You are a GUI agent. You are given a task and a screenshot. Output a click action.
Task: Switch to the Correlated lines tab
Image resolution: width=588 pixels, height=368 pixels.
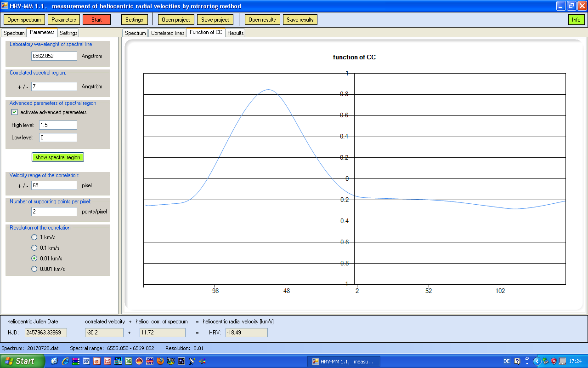pyautogui.click(x=168, y=33)
